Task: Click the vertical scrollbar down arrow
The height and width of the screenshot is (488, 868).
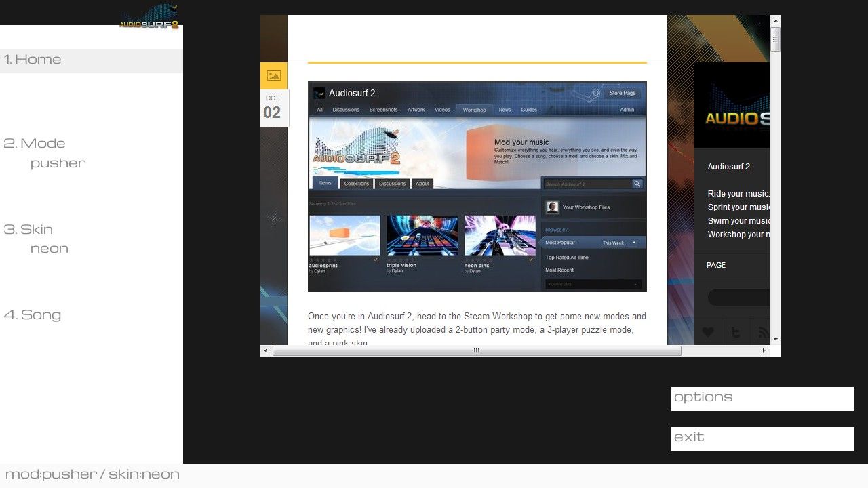Action: click(775, 340)
